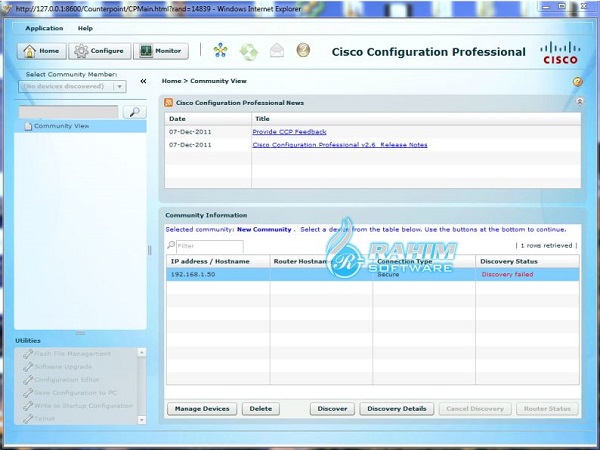Open the v2.6 Release Notes link

click(340, 145)
